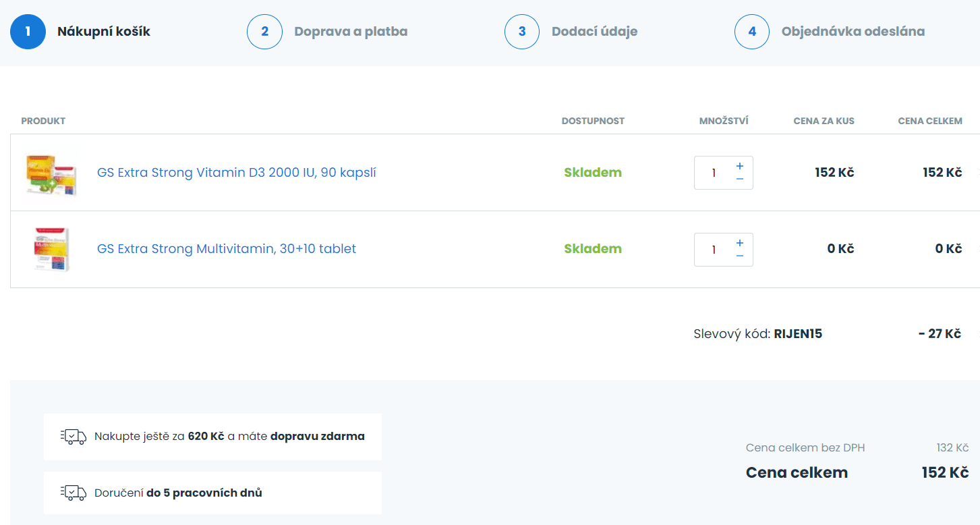The height and width of the screenshot is (525, 980).
Task: Decrease quantity of Vitamin D3 with minus
Action: (740, 179)
